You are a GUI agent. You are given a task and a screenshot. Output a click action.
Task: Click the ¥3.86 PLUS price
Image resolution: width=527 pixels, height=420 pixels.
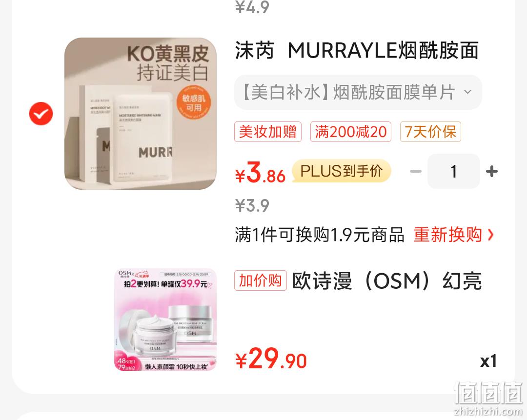tap(260, 172)
